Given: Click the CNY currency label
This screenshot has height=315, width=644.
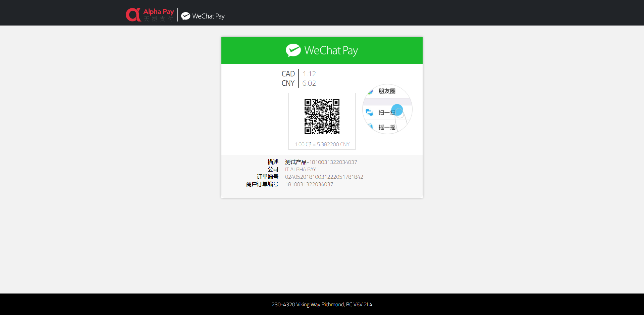Looking at the screenshot, I should [x=288, y=83].
